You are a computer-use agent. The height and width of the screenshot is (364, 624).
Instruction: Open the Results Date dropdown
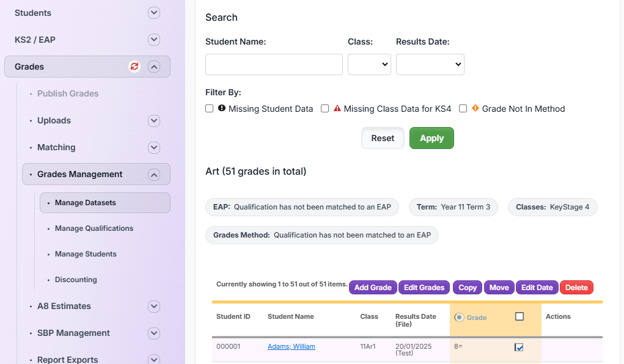click(430, 64)
